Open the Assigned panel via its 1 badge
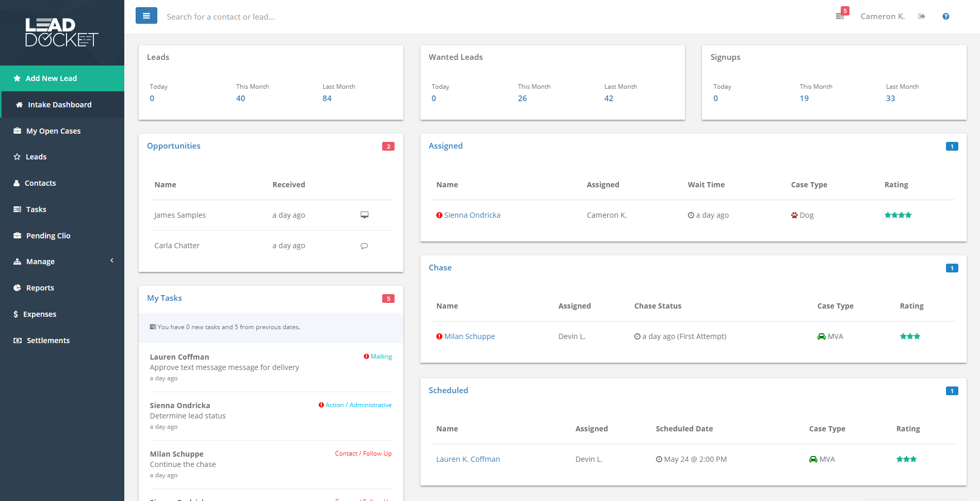980x501 pixels. [952, 146]
